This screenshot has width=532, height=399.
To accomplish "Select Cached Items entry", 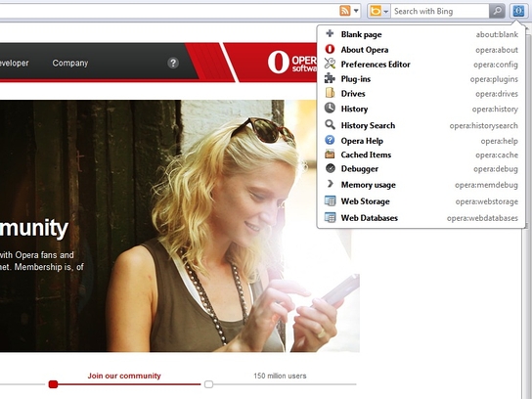I will [x=421, y=155].
